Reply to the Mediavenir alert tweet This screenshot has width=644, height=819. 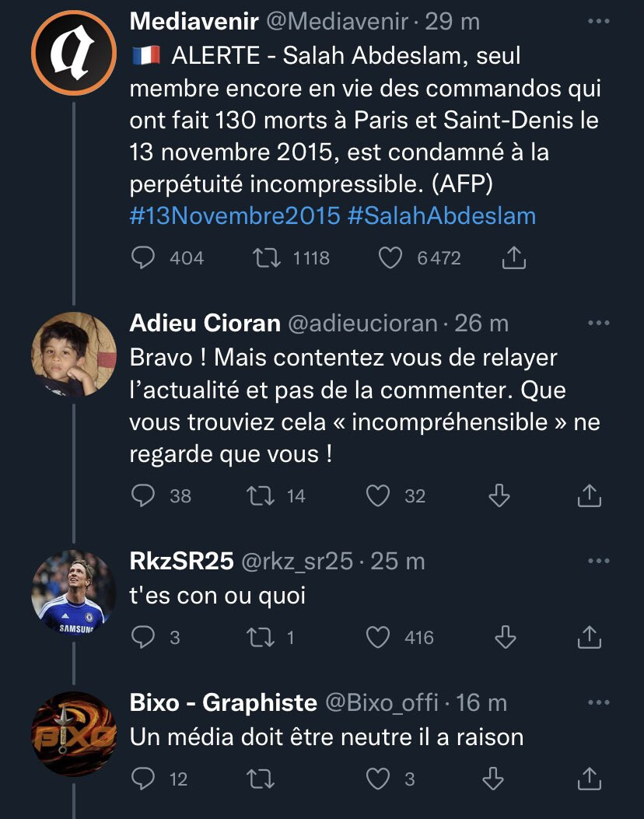tap(143, 257)
